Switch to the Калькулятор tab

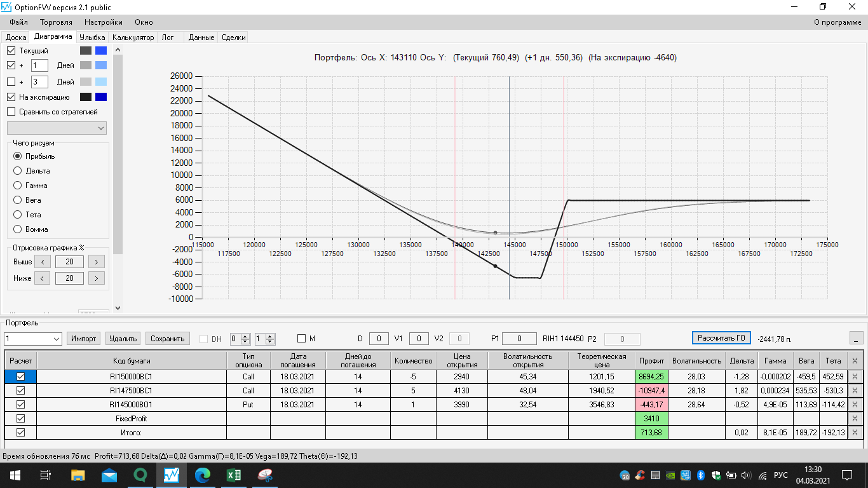(x=133, y=37)
